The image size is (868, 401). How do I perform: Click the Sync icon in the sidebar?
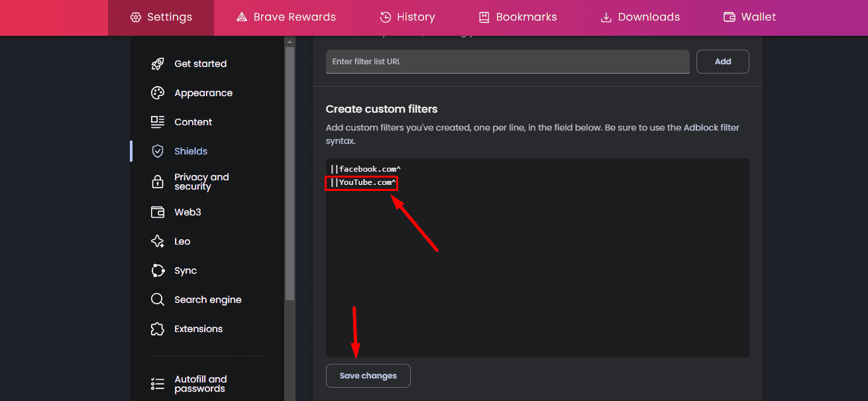[157, 270]
